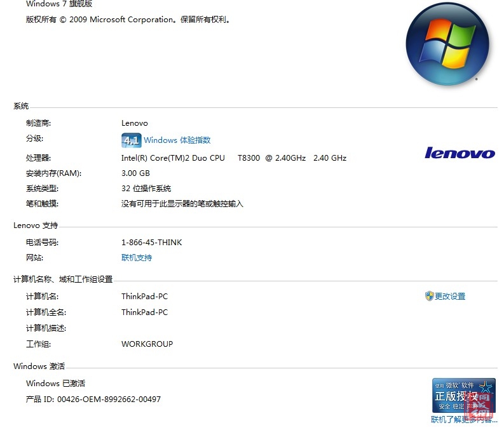Open the 联机了解更多内容 link

tap(464, 419)
